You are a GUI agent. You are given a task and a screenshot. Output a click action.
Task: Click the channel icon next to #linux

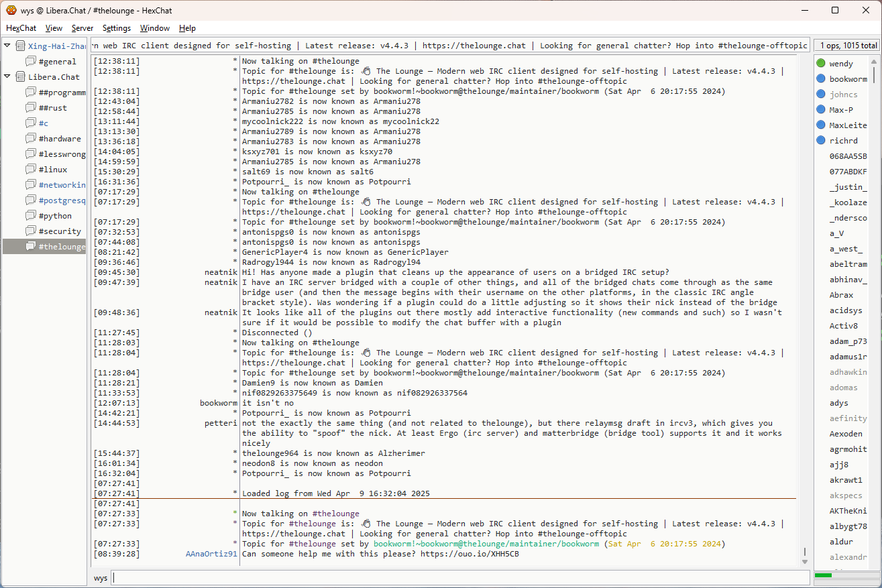(x=30, y=170)
